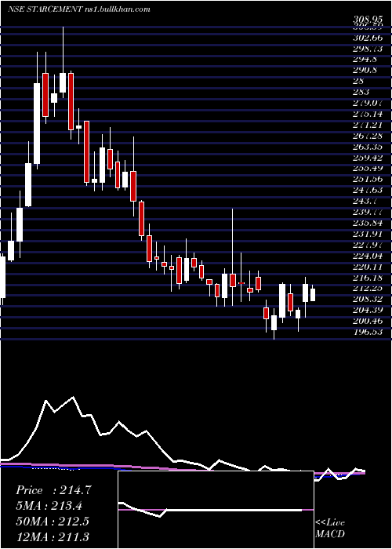Screen dimensions: 392x549
Task: Click the 200.46 price axis label
Action: coord(368,321)
